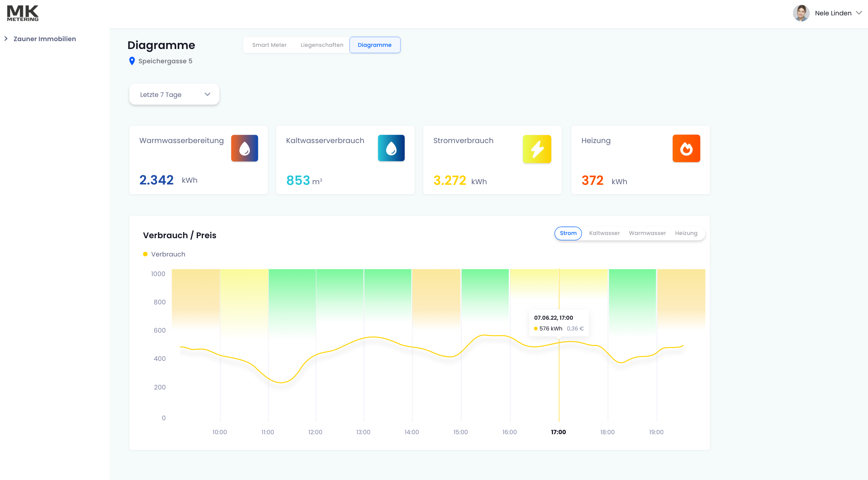Open user menu chevron beside Nele Linden
Image resolution: width=868 pixels, height=480 pixels.
pos(859,13)
